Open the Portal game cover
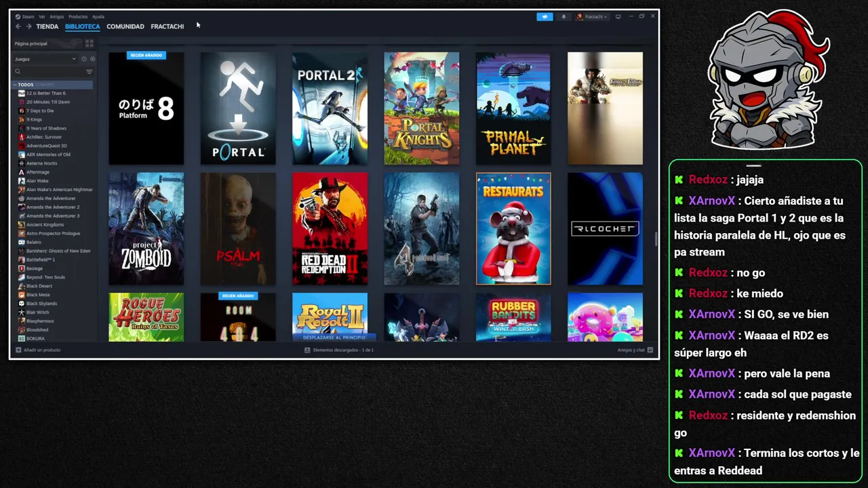Screen dimensions: 868x488 [x=238, y=108]
